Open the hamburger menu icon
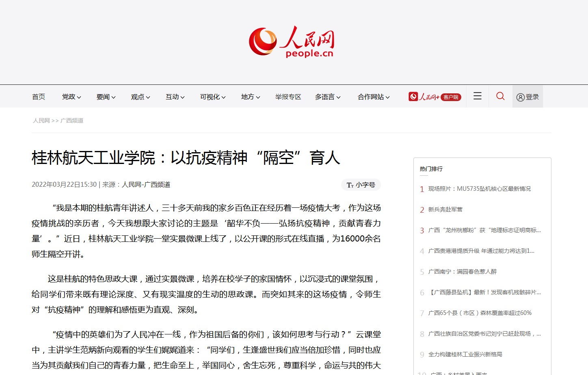Screen dimensions: 588x375 point(478,96)
